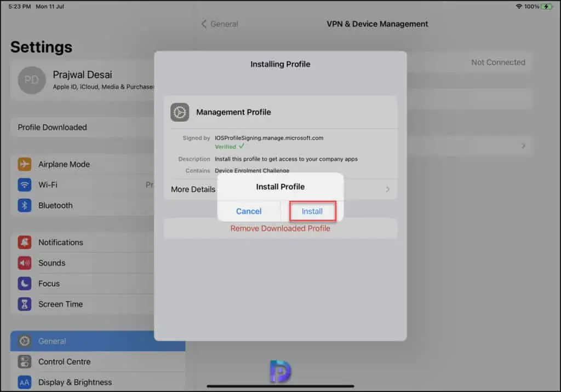Tap the General gear icon
This screenshot has height=392, width=561.
point(24,341)
